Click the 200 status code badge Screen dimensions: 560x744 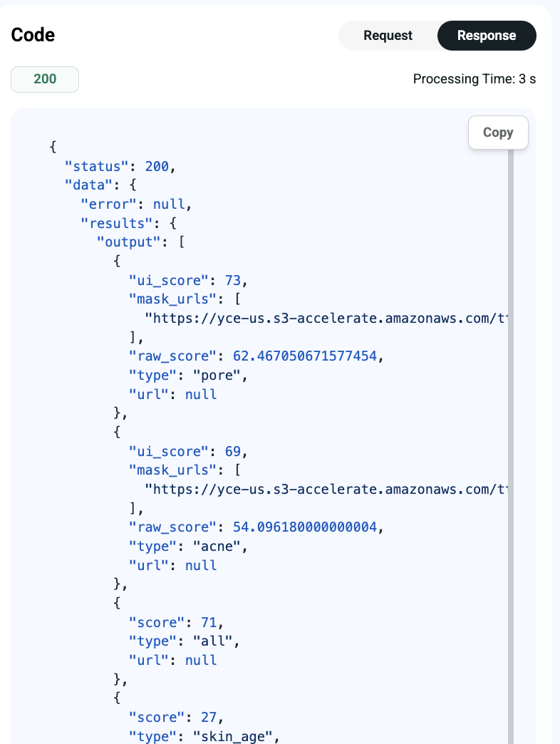pos(45,79)
